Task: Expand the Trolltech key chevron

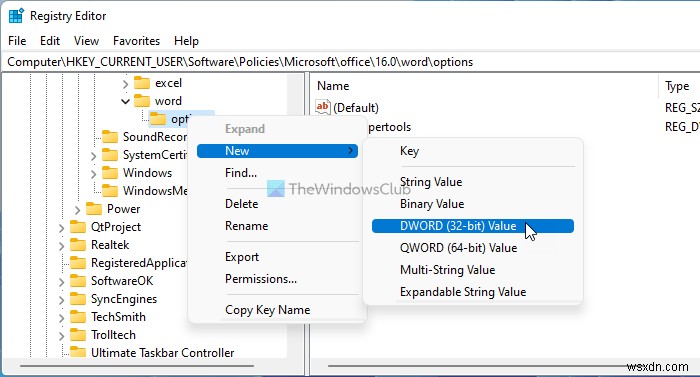Action: click(x=61, y=335)
